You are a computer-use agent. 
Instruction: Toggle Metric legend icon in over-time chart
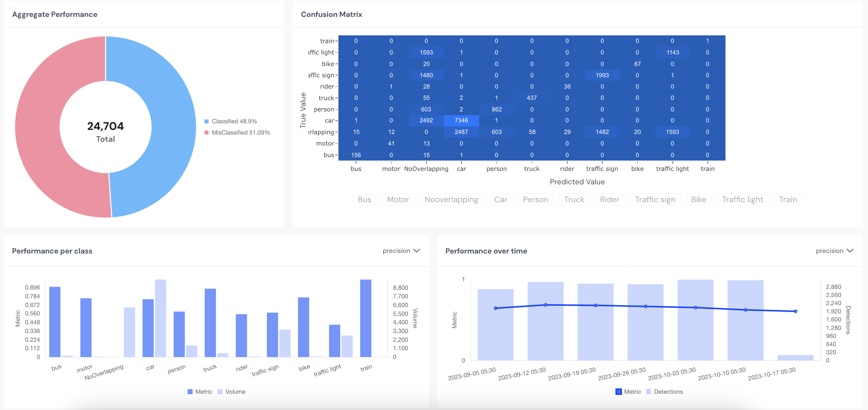(618, 392)
